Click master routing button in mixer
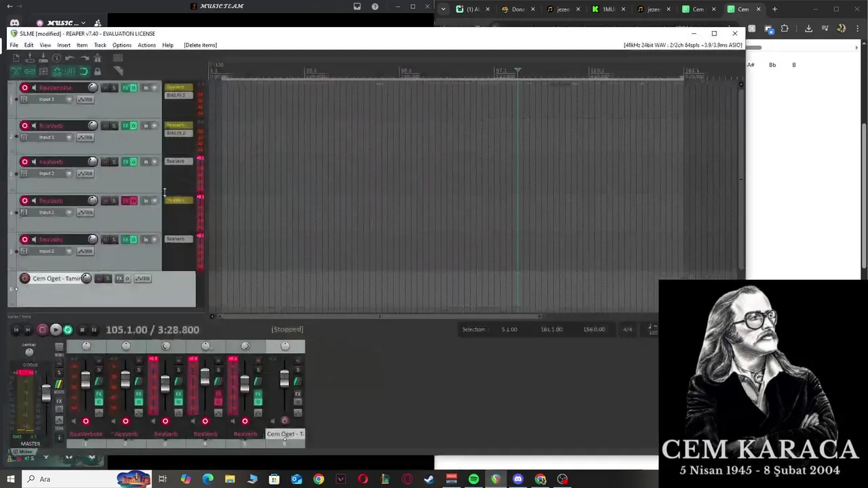The width and height of the screenshot is (868, 488). 58,384
